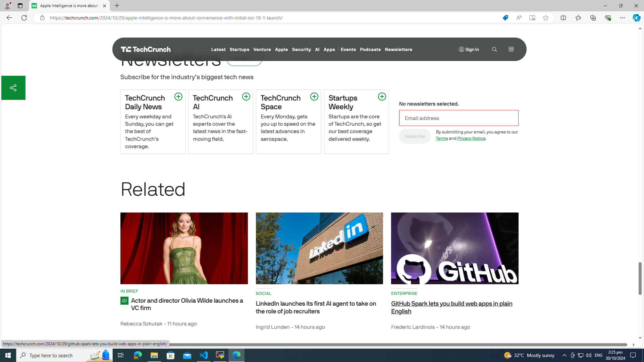Open the Venture nav item
Viewport: 644px width, 362px height.
pyautogui.click(x=262, y=49)
